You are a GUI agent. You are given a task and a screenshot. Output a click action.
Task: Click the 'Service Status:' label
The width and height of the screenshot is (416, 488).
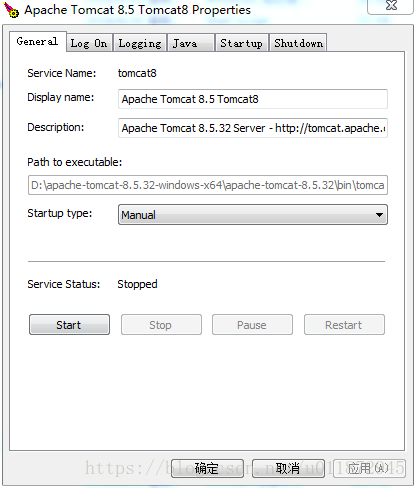coord(64,284)
